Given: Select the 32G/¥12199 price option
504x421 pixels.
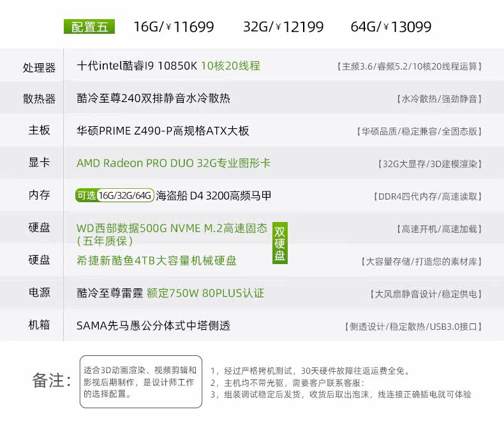Looking at the screenshot, I should point(283,27).
